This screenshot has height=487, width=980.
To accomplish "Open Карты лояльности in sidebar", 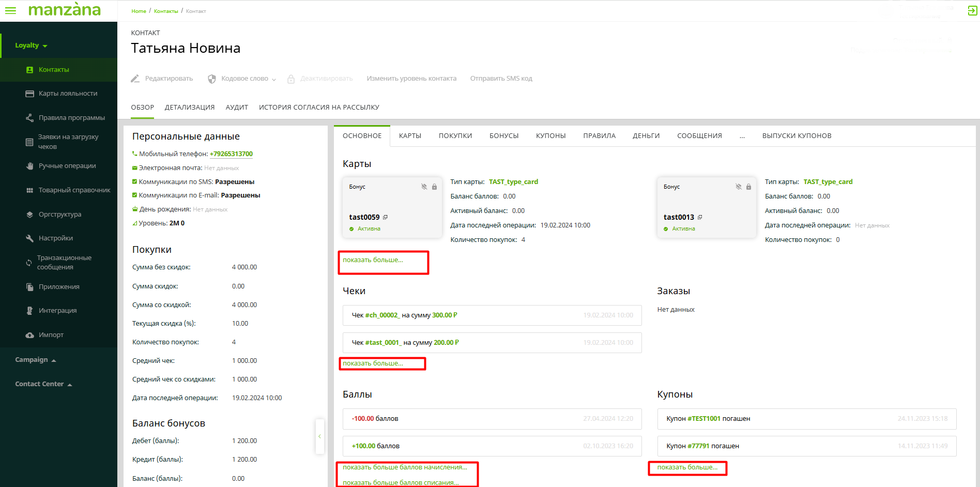I will [x=67, y=94].
